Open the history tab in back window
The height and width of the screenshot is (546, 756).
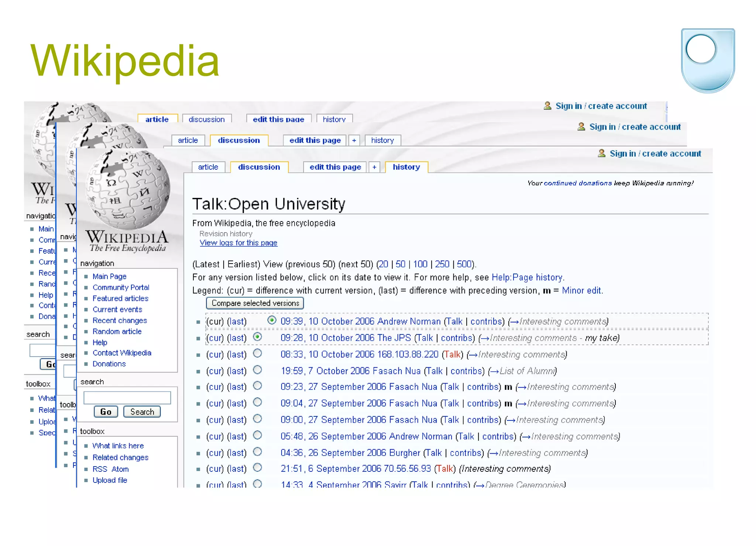click(334, 119)
